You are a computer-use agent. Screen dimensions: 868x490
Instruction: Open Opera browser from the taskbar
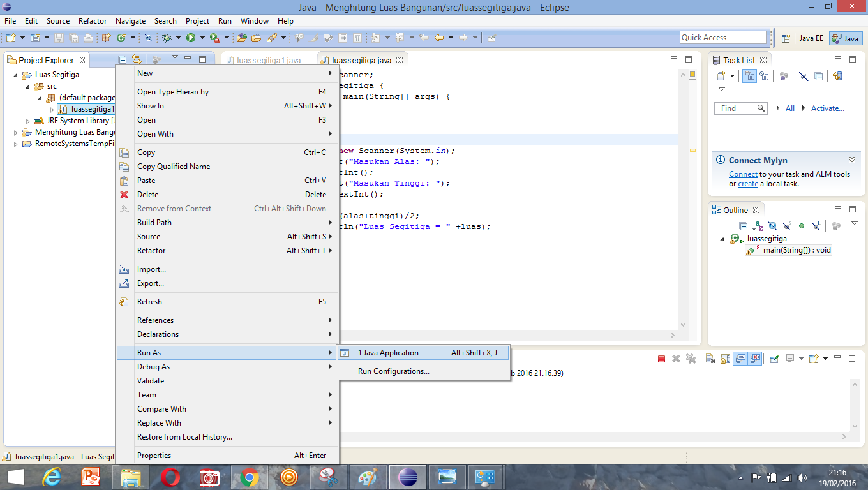pyautogui.click(x=170, y=477)
